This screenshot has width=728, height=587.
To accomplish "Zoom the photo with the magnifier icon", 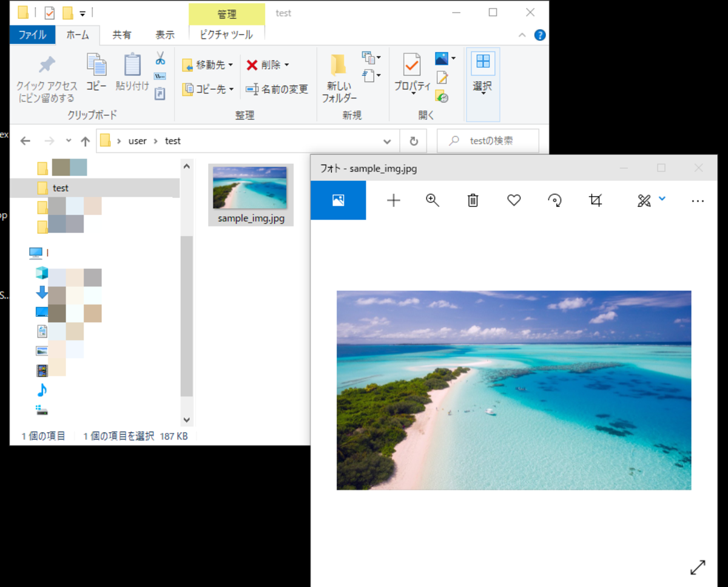I will pos(432,200).
